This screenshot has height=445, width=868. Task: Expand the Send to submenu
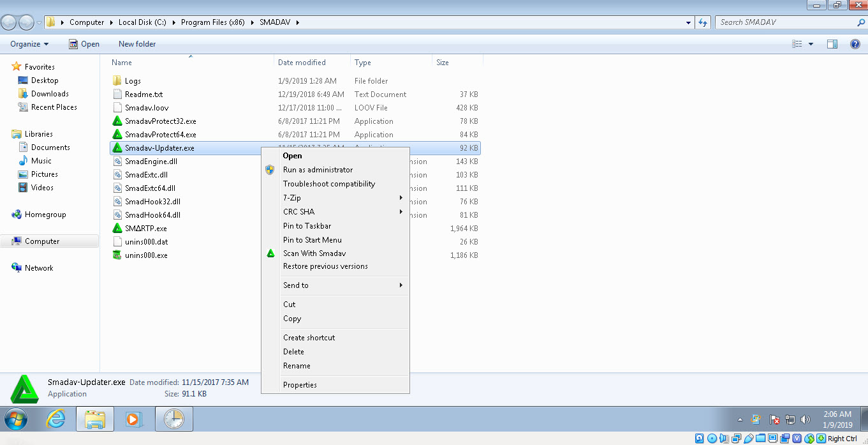401,285
